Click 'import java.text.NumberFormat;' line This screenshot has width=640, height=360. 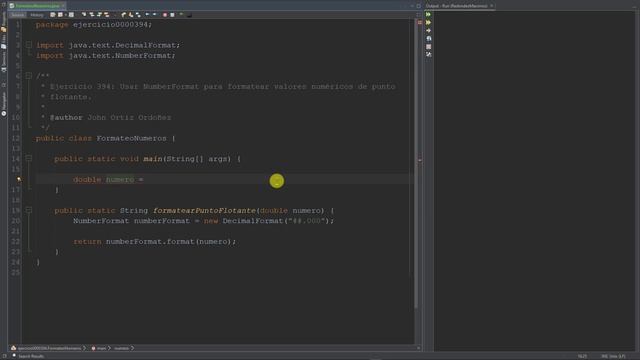pyautogui.click(x=106, y=56)
